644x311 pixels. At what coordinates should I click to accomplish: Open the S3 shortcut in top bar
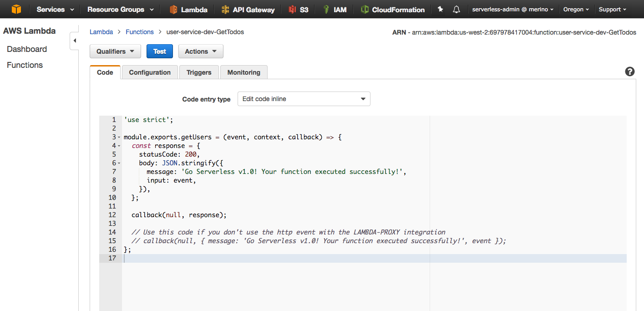click(x=299, y=10)
